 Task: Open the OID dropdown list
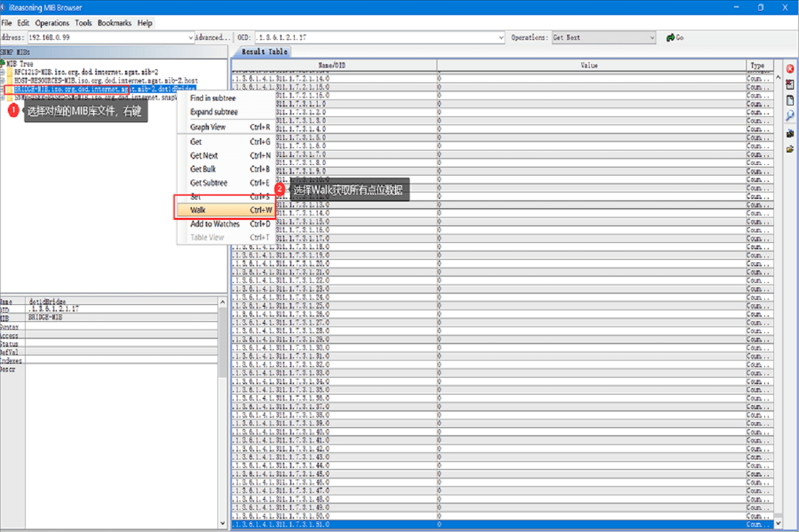pos(501,38)
